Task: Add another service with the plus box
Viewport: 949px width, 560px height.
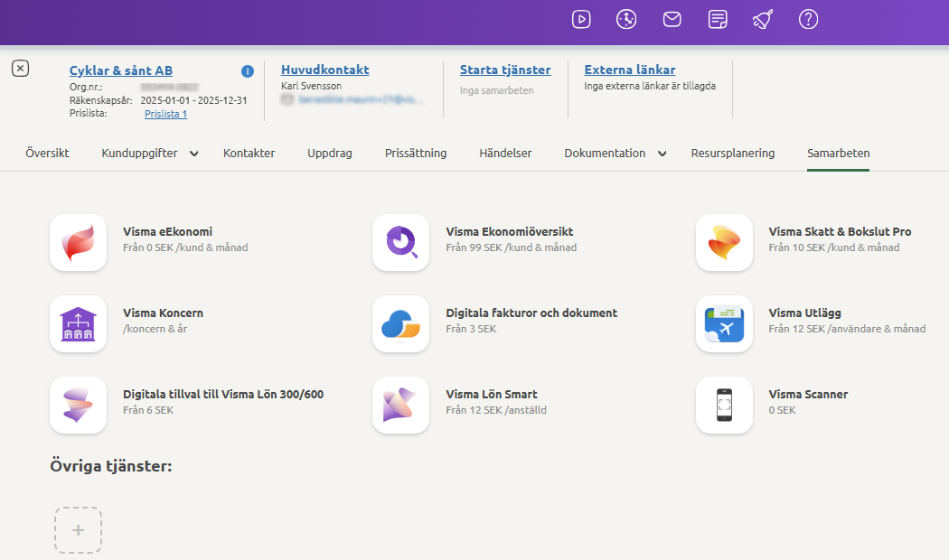Action: (x=78, y=530)
